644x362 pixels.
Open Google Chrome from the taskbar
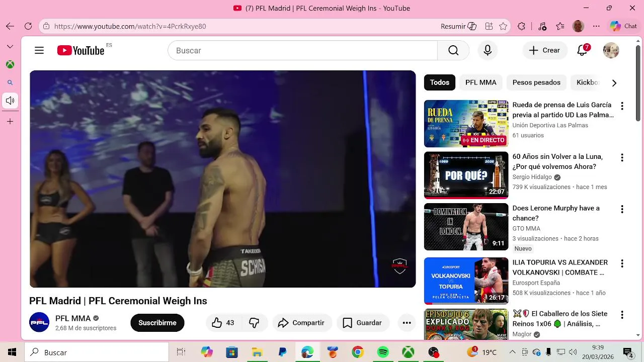[358, 352]
